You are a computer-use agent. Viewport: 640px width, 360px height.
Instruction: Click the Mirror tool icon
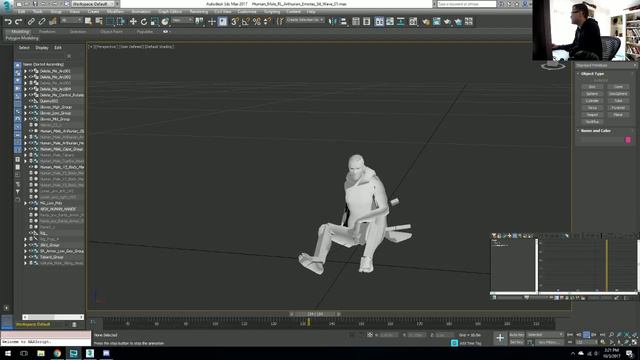[x=333, y=22]
